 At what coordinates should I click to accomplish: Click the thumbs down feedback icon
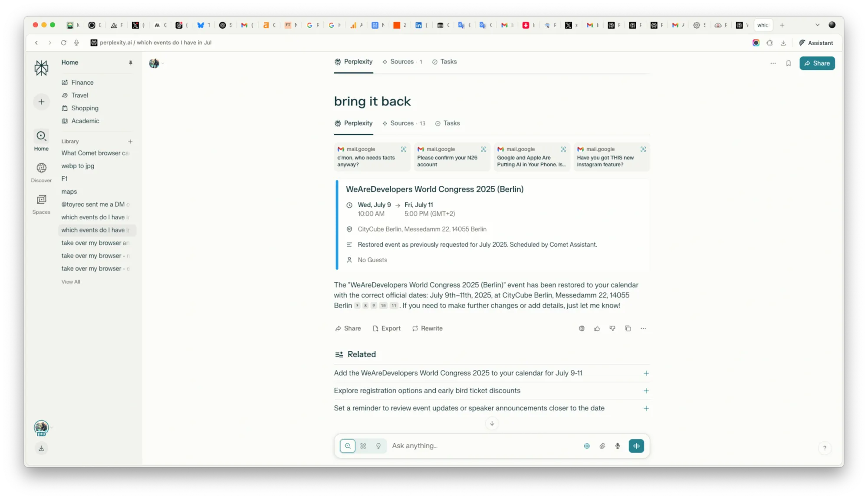coord(612,329)
